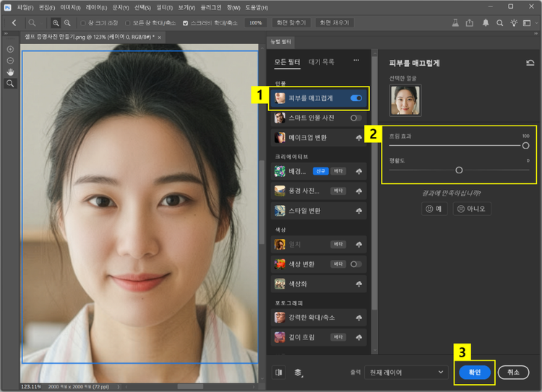This screenshot has width=542, height=392.
Task: Click the canvas horizontal scrollbar thumb
Action: [x=190, y=386]
